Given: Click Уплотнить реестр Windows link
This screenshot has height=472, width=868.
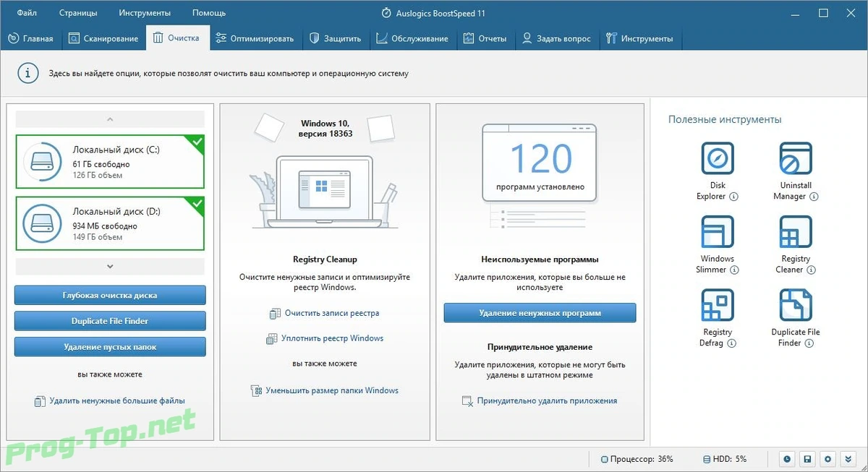Looking at the screenshot, I should pyautogui.click(x=325, y=338).
